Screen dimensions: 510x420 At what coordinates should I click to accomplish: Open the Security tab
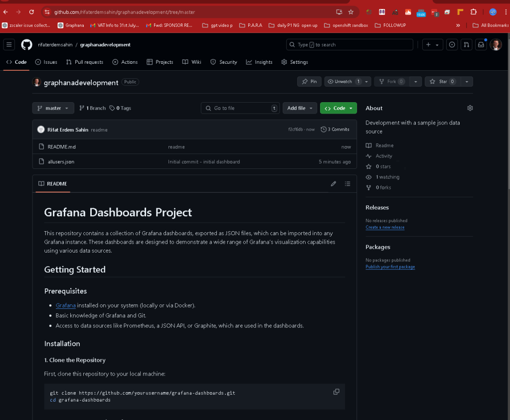point(223,62)
